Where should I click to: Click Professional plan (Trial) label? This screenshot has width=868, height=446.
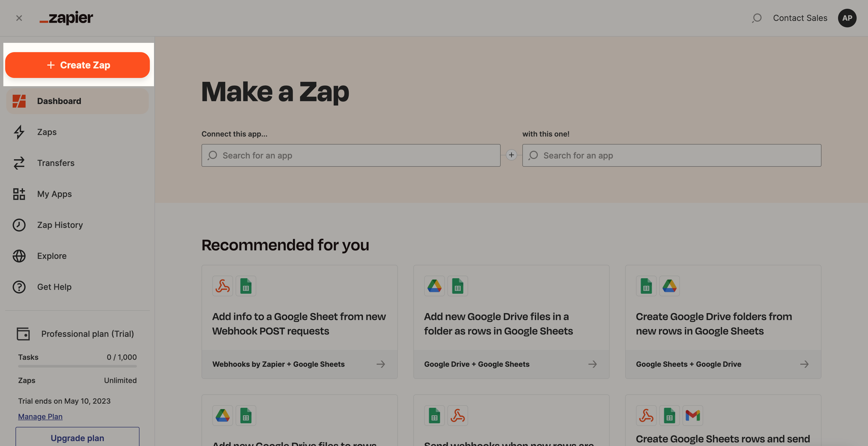(x=88, y=334)
